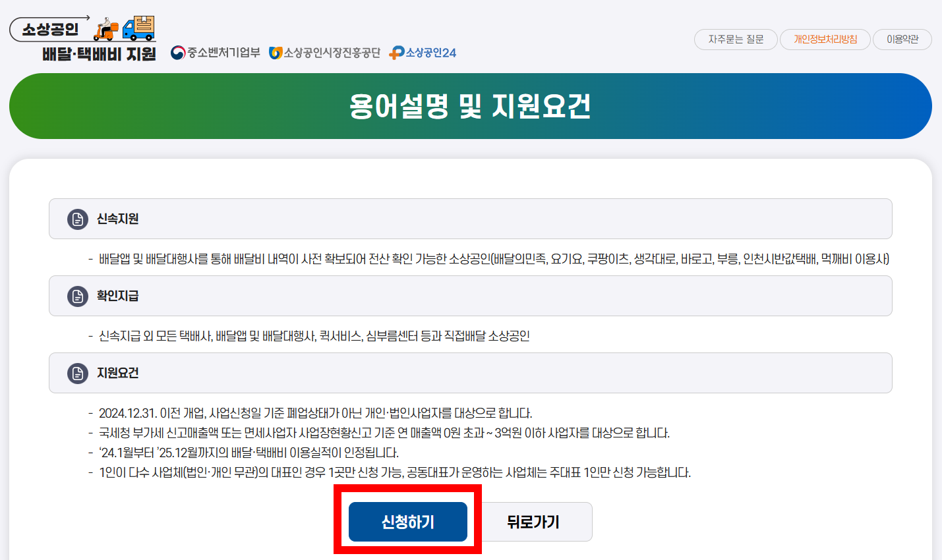Open the 소상공인24 logo link
This screenshot has width=942, height=560.
(x=423, y=53)
